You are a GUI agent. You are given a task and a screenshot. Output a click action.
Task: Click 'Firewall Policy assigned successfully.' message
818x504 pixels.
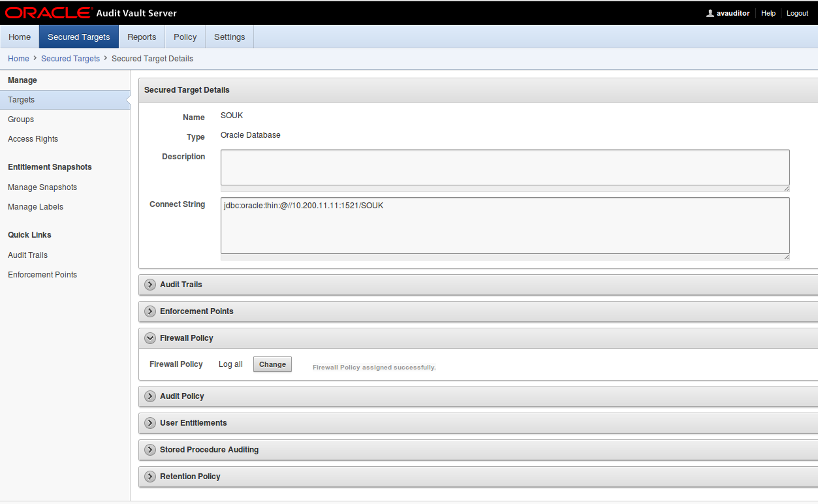374,368
